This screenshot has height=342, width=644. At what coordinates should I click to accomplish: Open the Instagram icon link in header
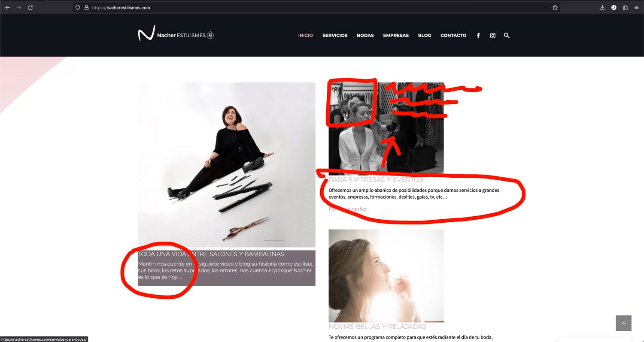click(x=493, y=36)
